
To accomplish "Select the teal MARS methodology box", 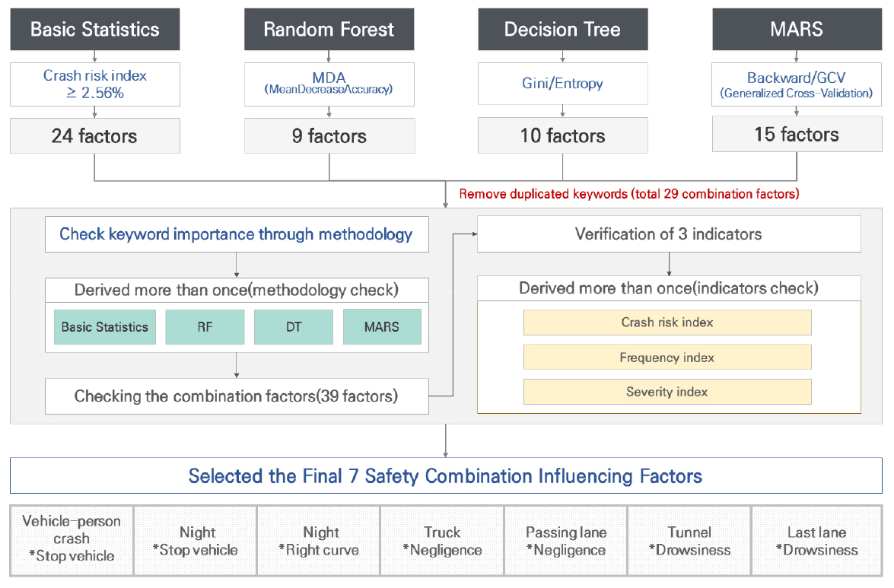I will pyautogui.click(x=382, y=327).
